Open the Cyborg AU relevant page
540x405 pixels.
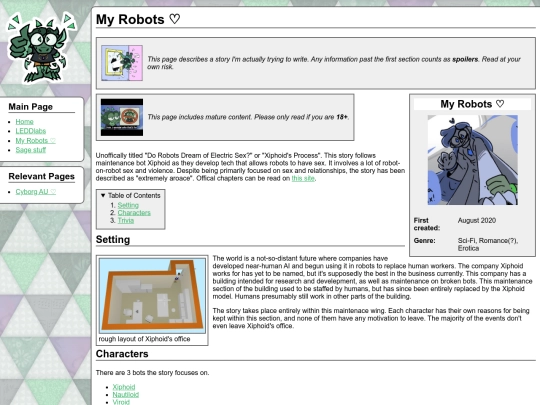[x=36, y=192]
